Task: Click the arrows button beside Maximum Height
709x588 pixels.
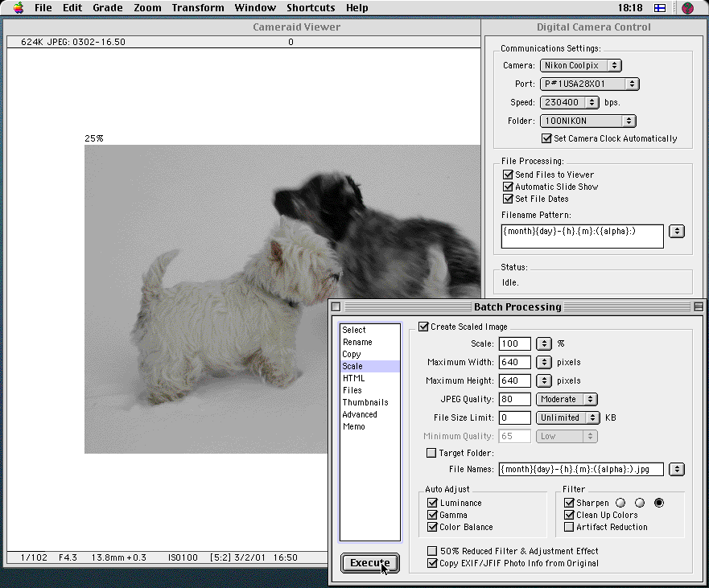Action: [544, 380]
